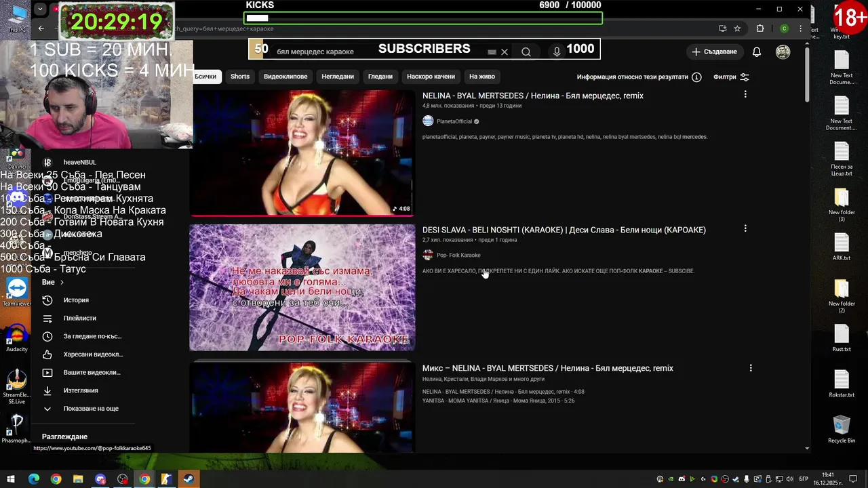Click the PlanetaOfficial channel avatar
Image resolution: width=868 pixels, height=488 pixels.
click(x=428, y=121)
